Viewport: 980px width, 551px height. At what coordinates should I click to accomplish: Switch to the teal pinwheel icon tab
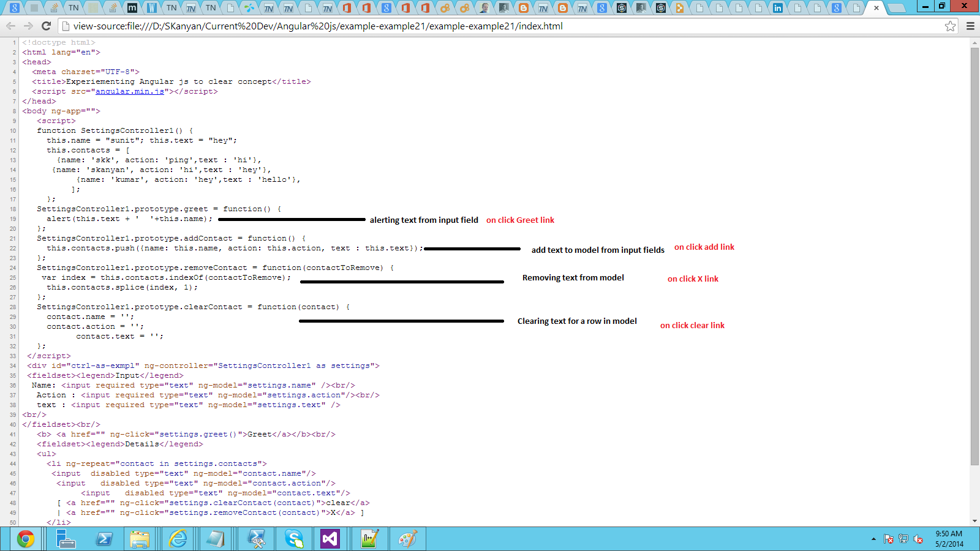(249, 8)
